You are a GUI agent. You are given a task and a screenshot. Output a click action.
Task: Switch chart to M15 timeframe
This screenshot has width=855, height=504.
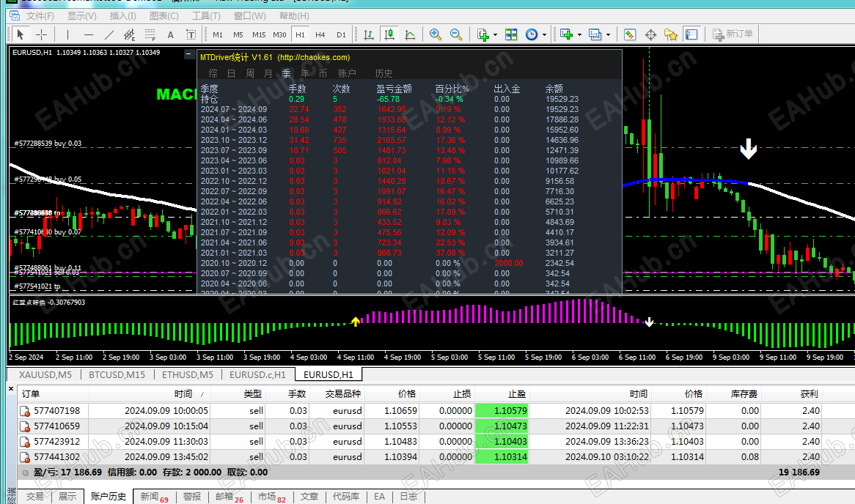(259, 34)
